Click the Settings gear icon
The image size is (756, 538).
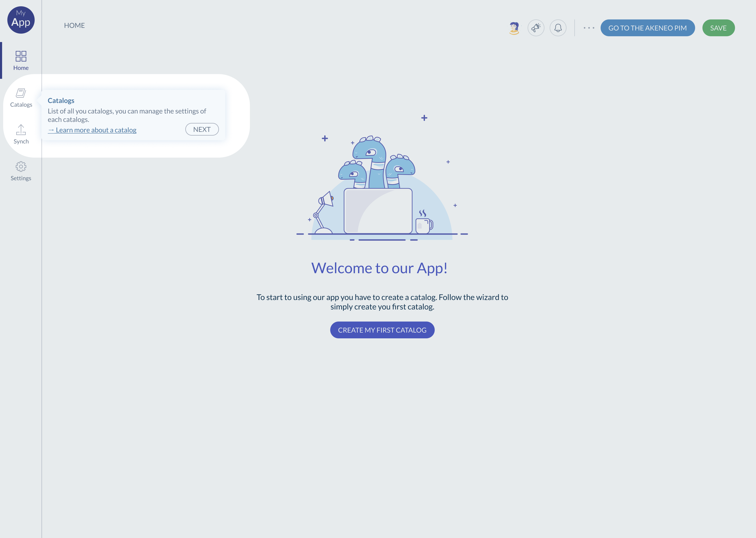21,167
